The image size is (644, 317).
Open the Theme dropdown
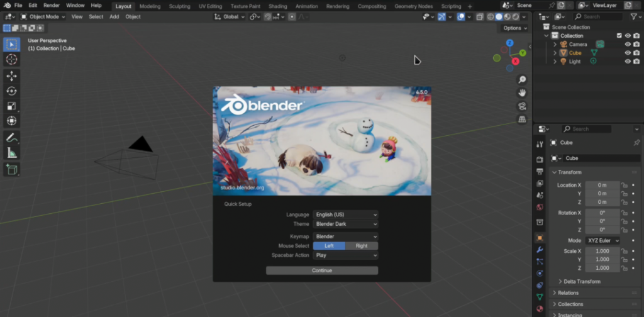[345, 224]
